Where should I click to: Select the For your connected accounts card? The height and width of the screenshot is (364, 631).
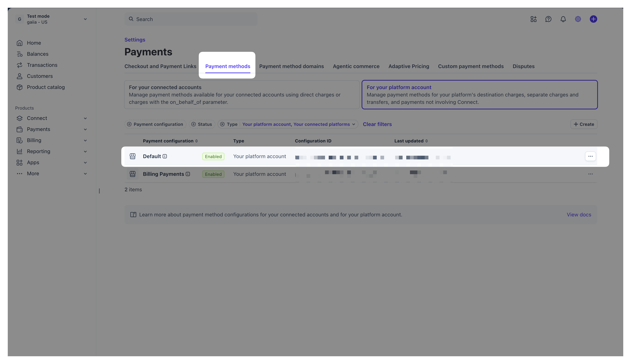[242, 94]
